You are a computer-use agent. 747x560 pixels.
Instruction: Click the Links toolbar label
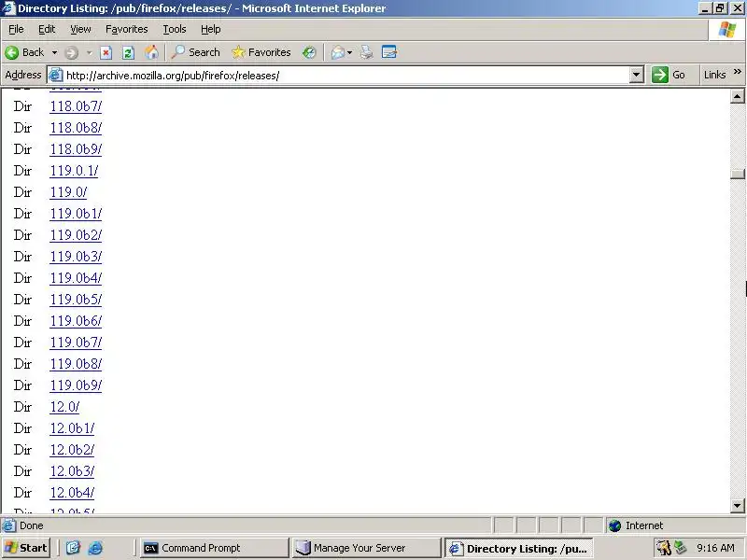coord(714,75)
